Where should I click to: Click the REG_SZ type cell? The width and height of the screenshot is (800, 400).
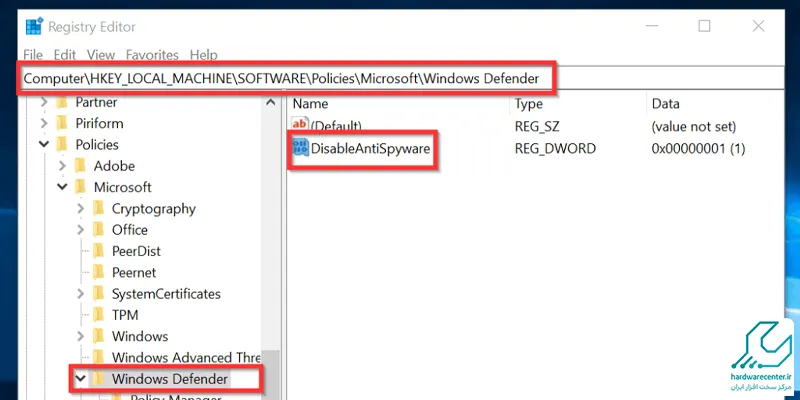[537, 126]
